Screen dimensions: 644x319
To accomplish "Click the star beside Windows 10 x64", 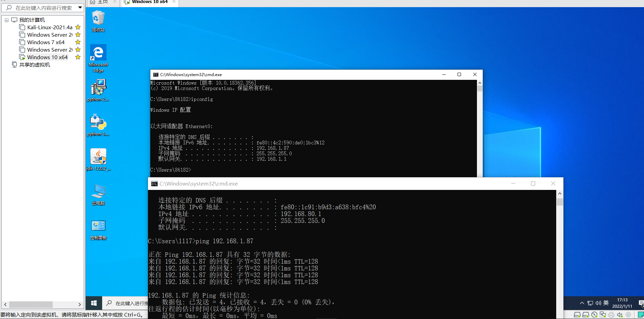I will point(78,57).
